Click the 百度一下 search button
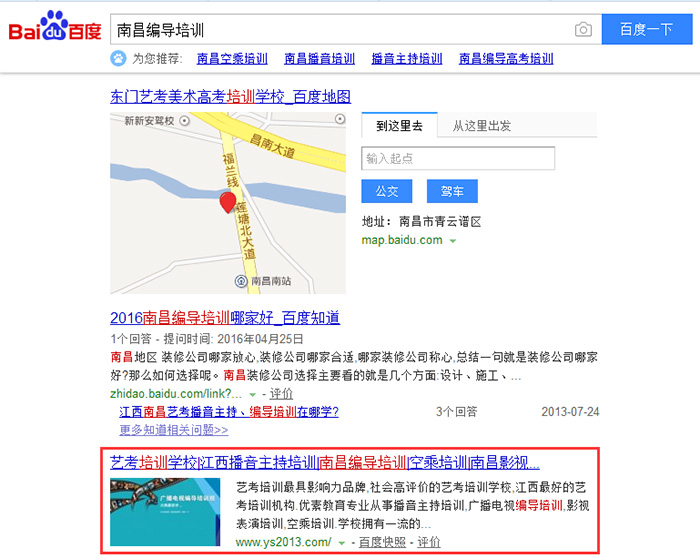700x558 pixels. (x=647, y=29)
